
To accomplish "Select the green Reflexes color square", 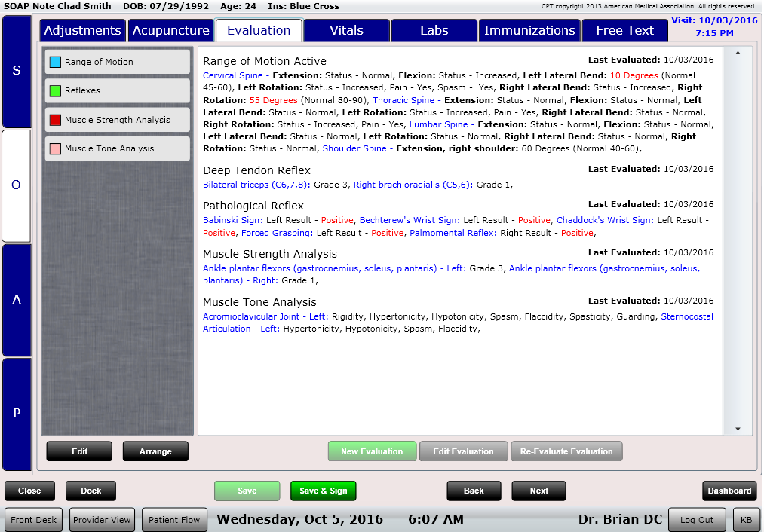I will pyautogui.click(x=55, y=90).
